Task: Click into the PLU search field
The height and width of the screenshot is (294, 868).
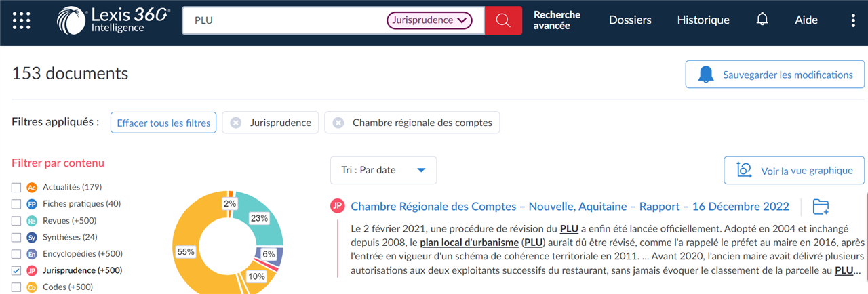Action: point(285,20)
